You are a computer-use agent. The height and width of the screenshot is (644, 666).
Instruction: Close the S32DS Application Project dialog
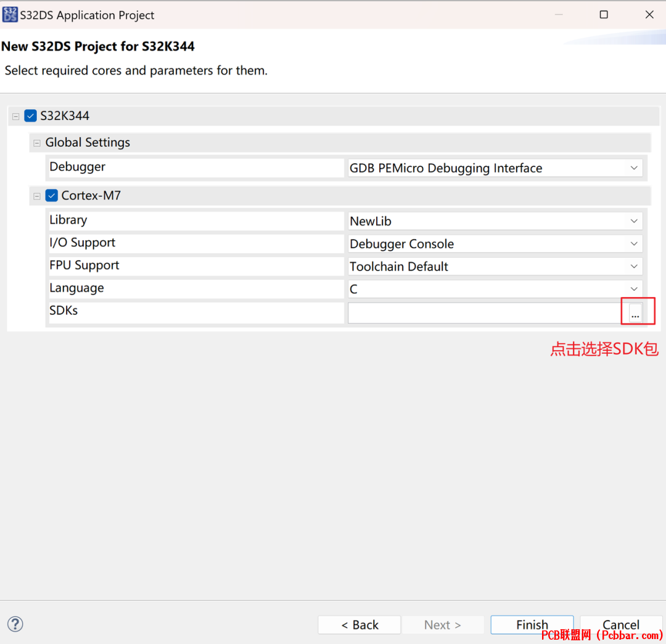coord(649,14)
